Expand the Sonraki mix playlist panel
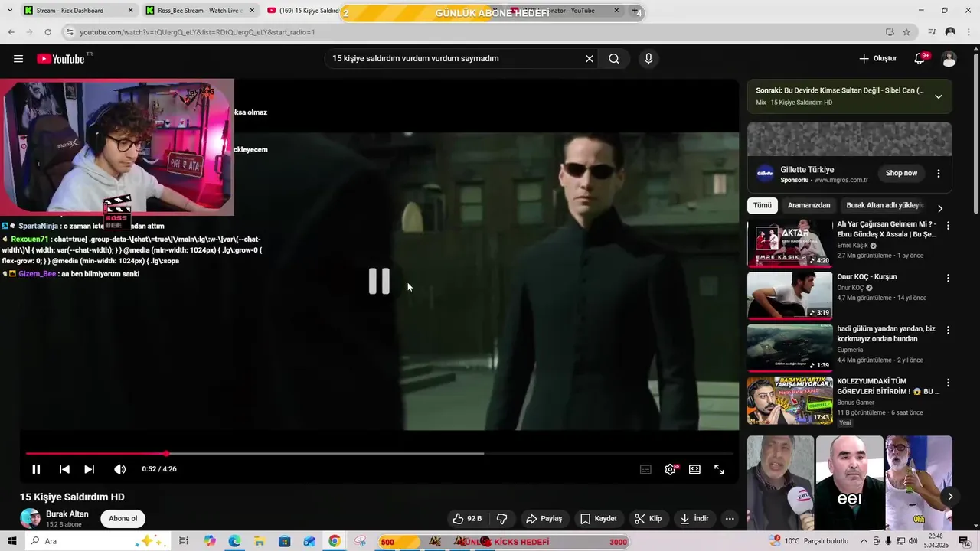The width and height of the screenshot is (980, 551). (938, 96)
